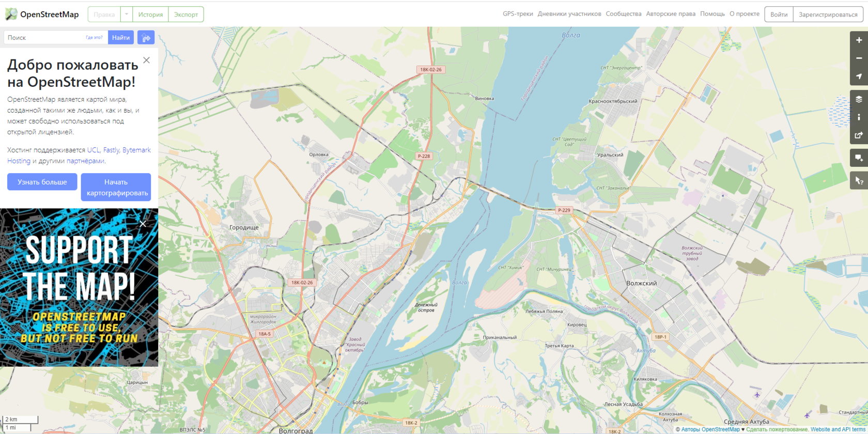This screenshot has height=434, width=868.
Task: Close the Support the Map banner
Action: click(x=143, y=224)
